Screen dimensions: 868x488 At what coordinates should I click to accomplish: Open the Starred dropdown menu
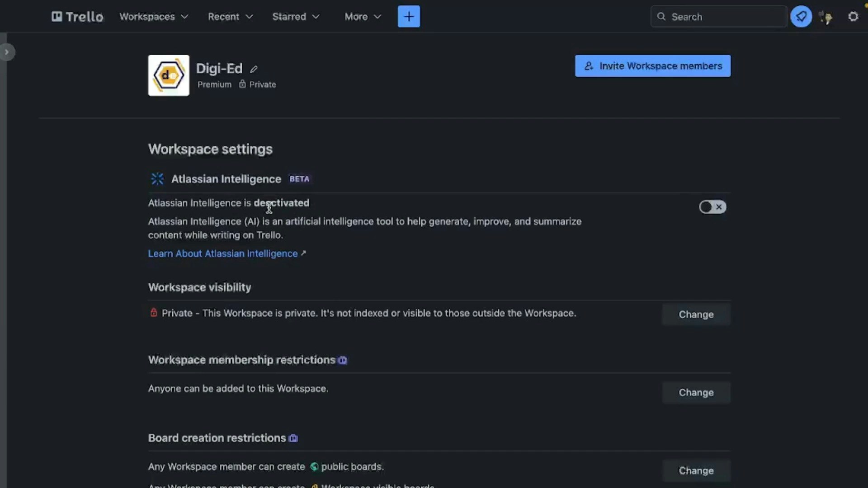tap(296, 17)
